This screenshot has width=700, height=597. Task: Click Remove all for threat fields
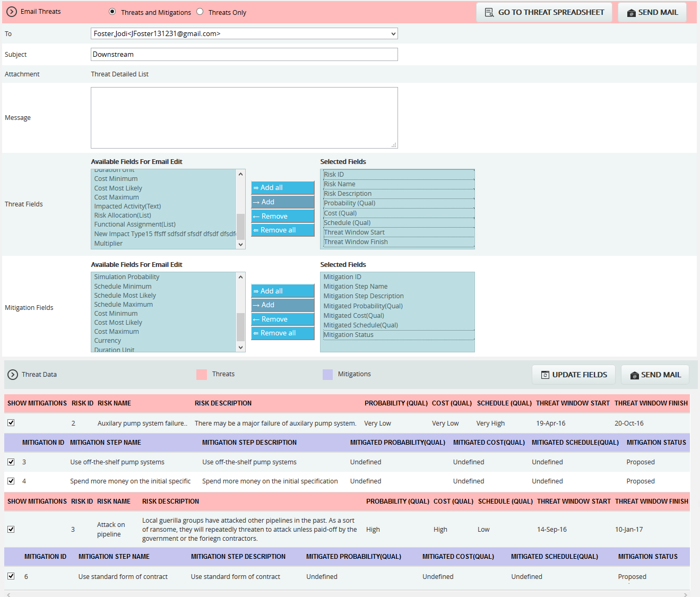tap(283, 230)
